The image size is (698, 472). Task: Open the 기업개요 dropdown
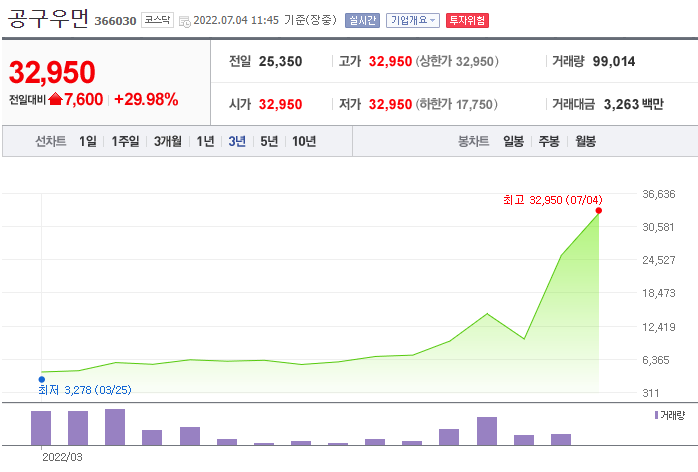point(413,20)
